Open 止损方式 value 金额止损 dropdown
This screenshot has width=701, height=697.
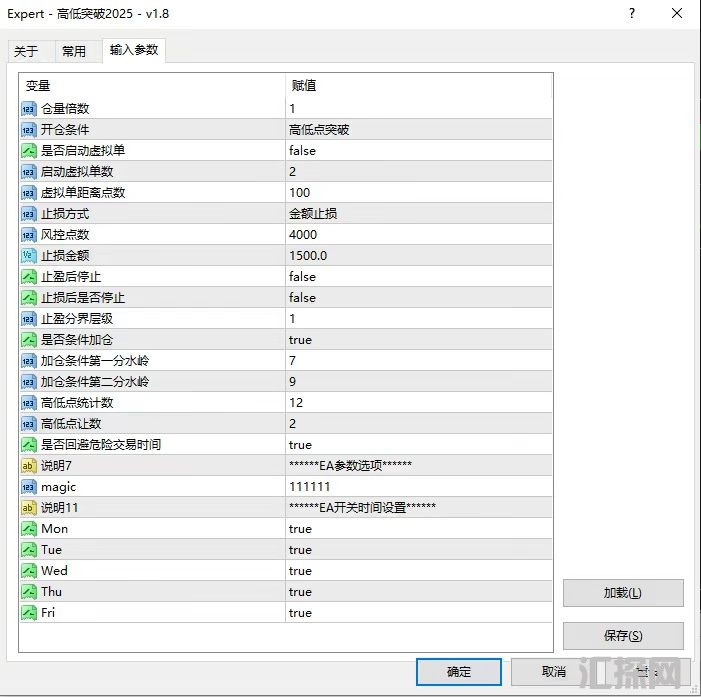point(419,214)
